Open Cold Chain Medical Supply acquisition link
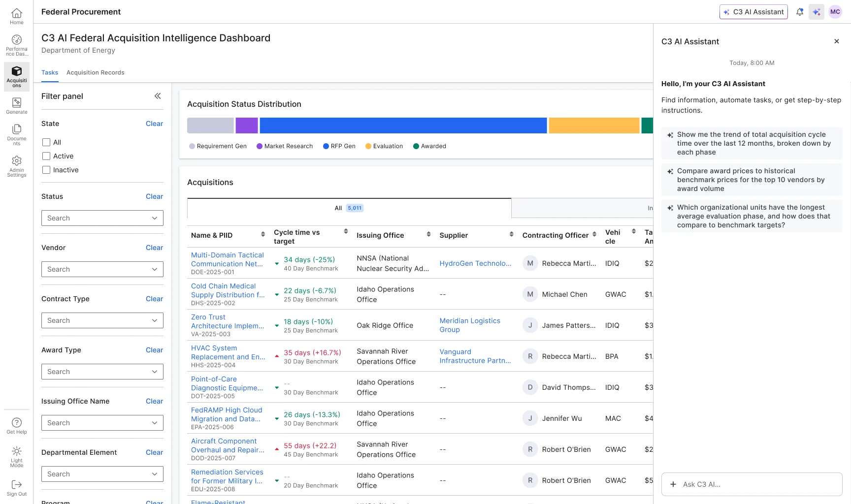Screen dimensions: 851x504 click(x=228, y=290)
